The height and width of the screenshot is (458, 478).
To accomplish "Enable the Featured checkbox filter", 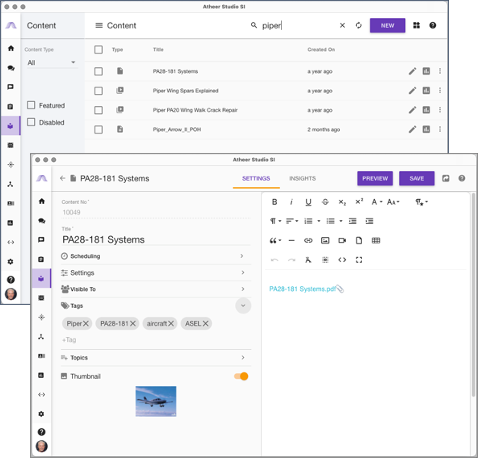I will [x=31, y=105].
